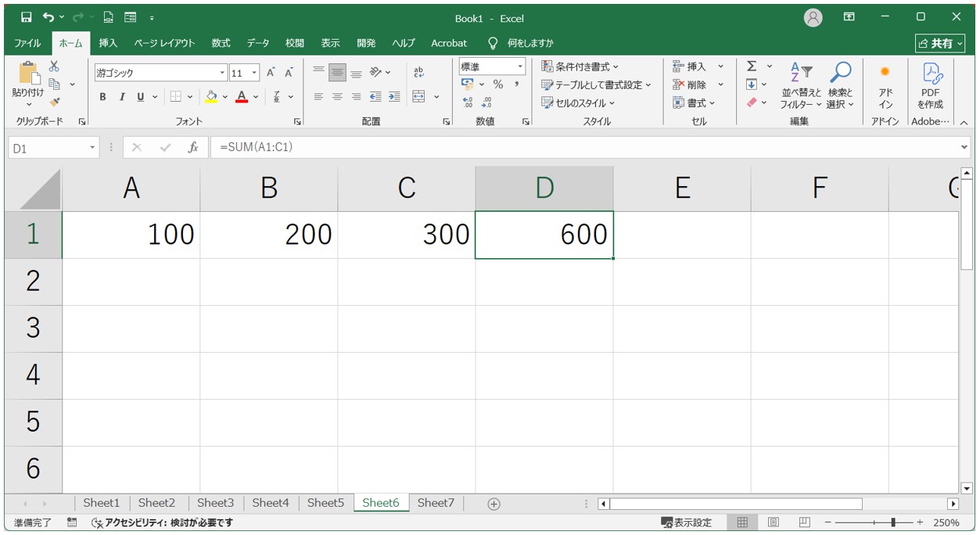The height and width of the screenshot is (535, 980).
Task: Switch to the Sheet3 worksheet tab
Action: coord(215,503)
